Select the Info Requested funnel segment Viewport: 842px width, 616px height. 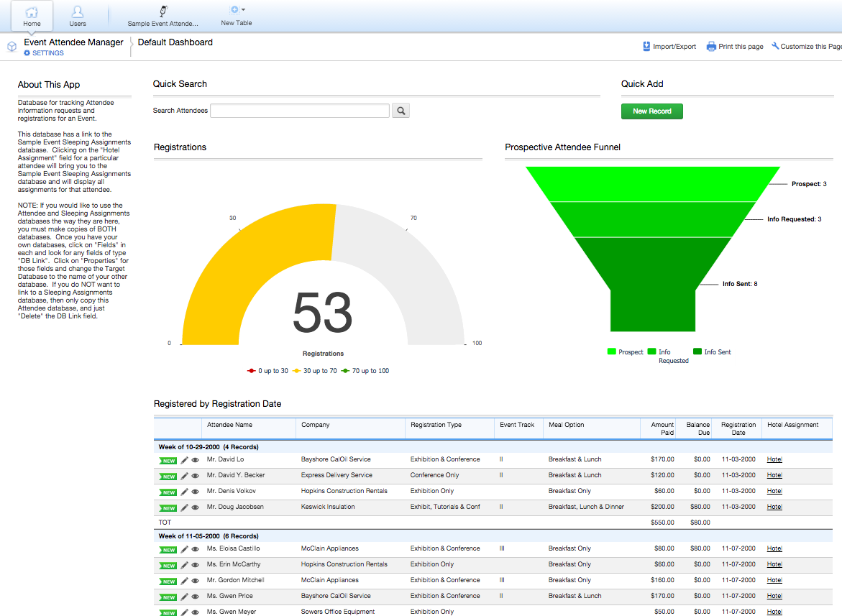pyautogui.click(x=653, y=219)
